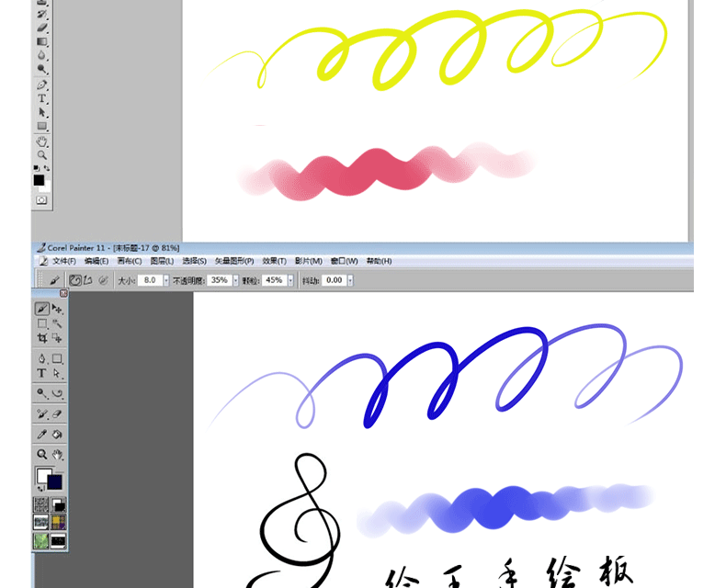This screenshot has height=588, width=726.
Task: Select the Blur (droplet) tool in Photoshop toolbox
Action: (41, 55)
